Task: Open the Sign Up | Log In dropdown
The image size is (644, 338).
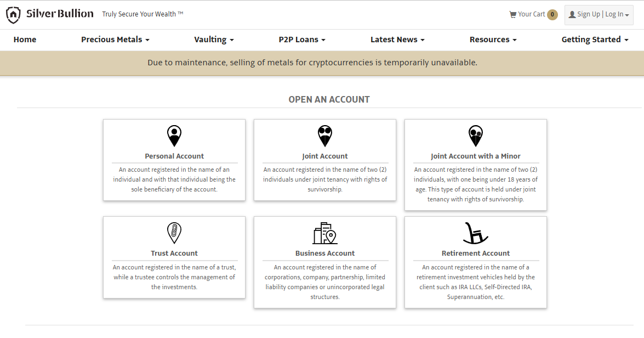Action: (599, 15)
